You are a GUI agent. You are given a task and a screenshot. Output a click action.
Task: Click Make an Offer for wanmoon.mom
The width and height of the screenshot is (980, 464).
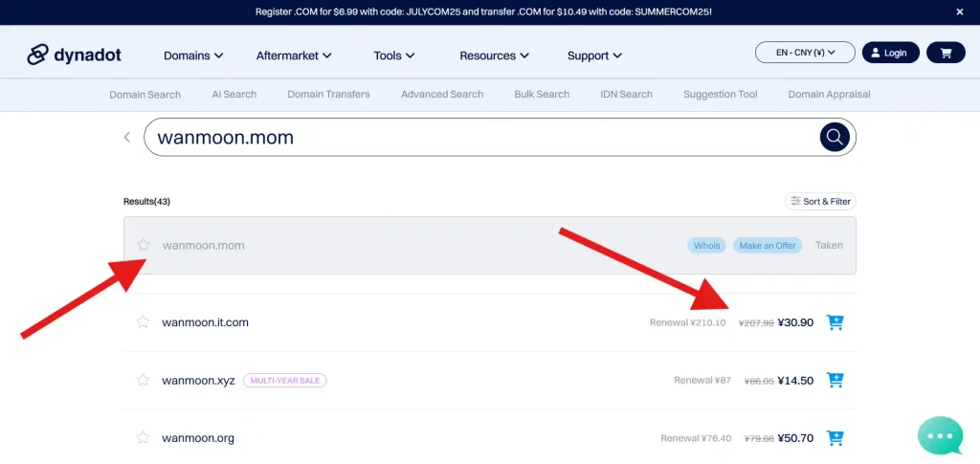(768, 246)
